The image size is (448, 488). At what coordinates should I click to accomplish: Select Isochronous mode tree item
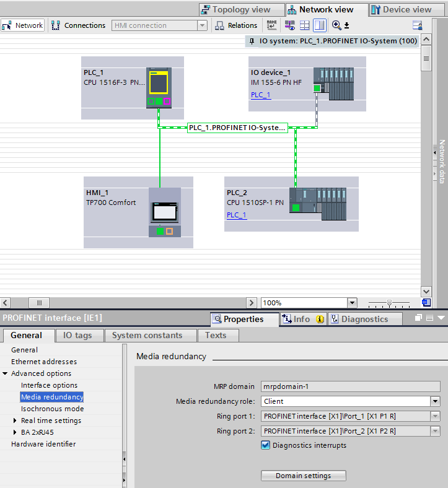pyautogui.click(x=52, y=409)
